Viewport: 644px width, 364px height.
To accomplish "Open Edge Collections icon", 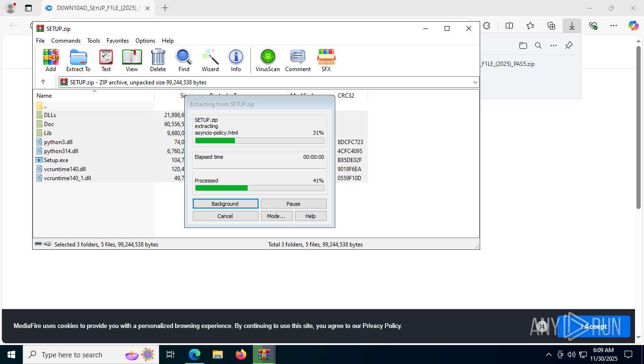I will click(551, 26).
